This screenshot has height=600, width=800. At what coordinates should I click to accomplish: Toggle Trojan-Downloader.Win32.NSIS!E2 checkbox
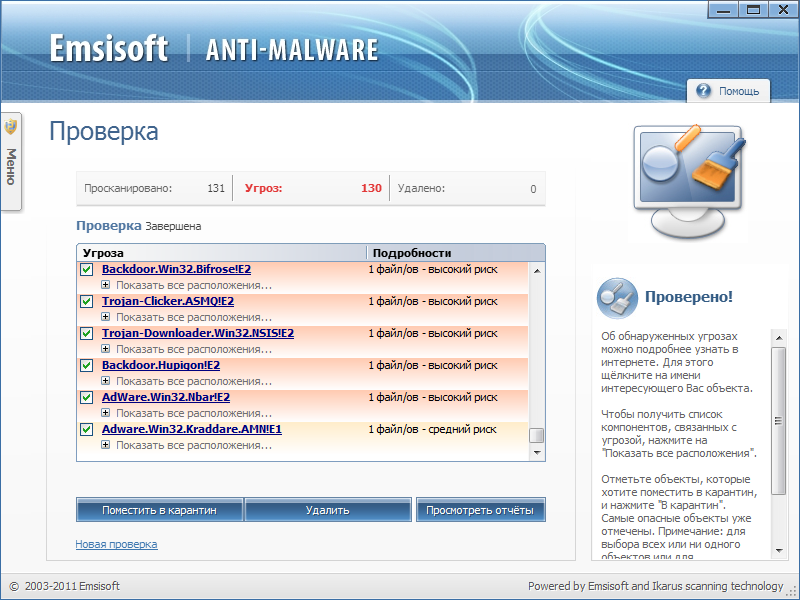[86, 334]
